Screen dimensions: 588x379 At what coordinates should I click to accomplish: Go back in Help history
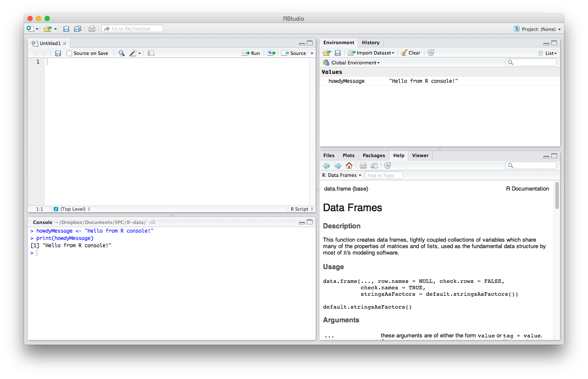pos(326,166)
